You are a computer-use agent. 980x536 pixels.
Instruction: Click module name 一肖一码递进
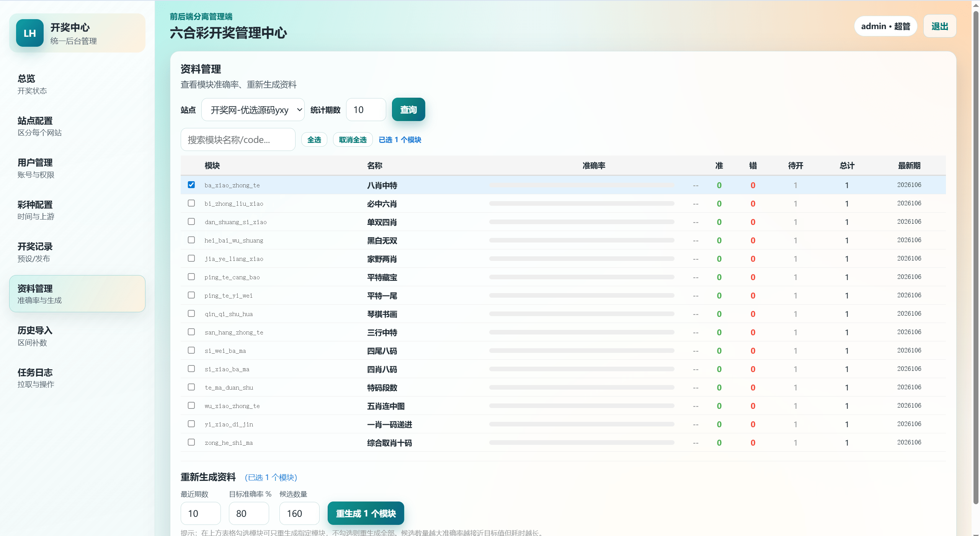click(x=389, y=425)
